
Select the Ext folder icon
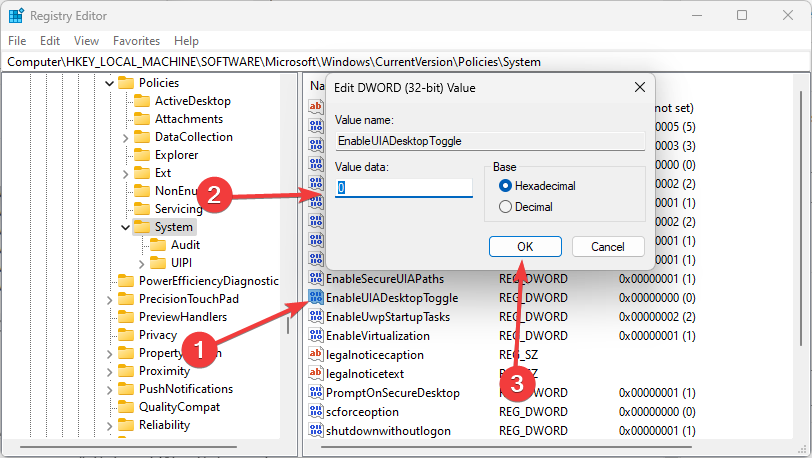coord(142,173)
